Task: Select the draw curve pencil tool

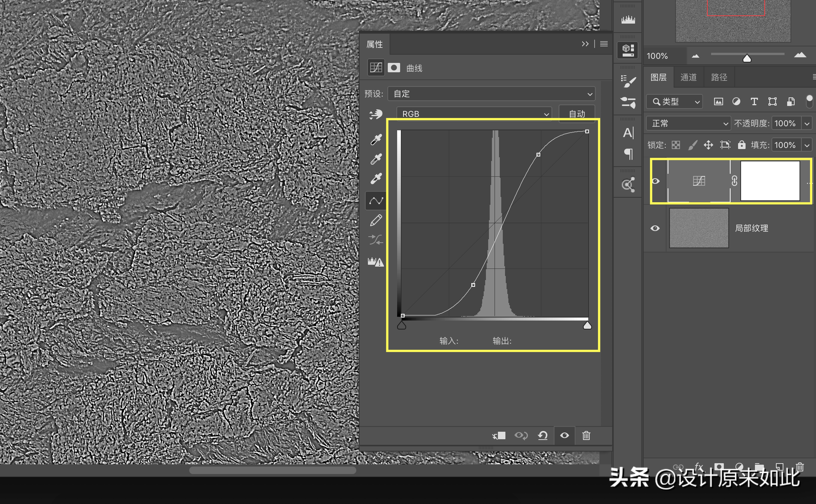Action: pos(376,220)
